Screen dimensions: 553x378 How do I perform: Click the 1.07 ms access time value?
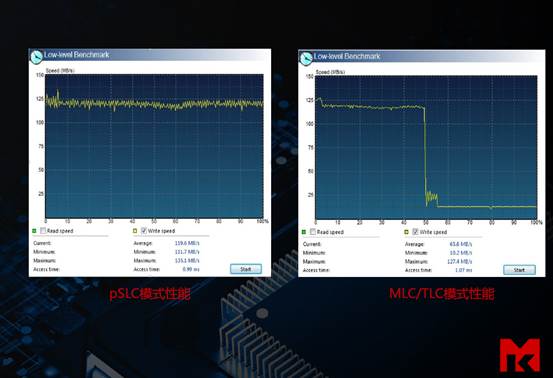(463, 270)
